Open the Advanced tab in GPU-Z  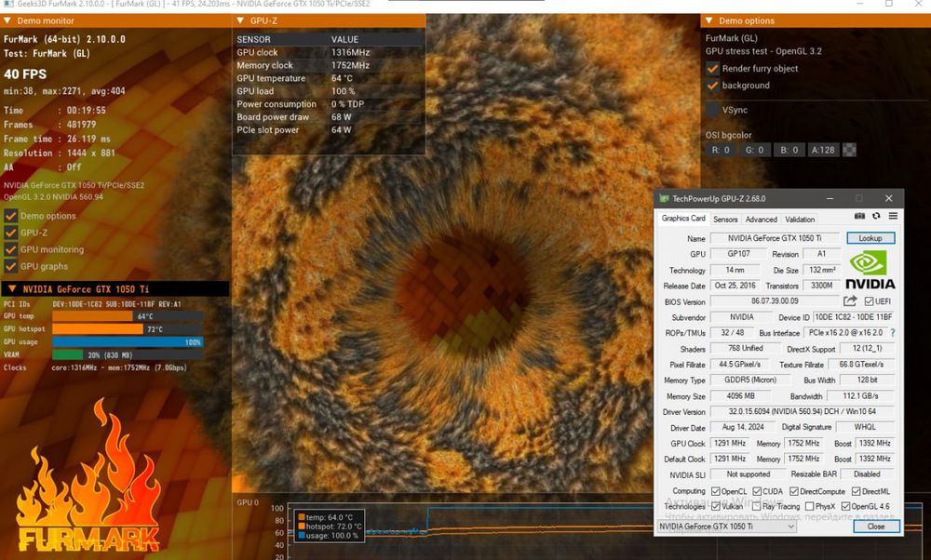click(761, 220)
